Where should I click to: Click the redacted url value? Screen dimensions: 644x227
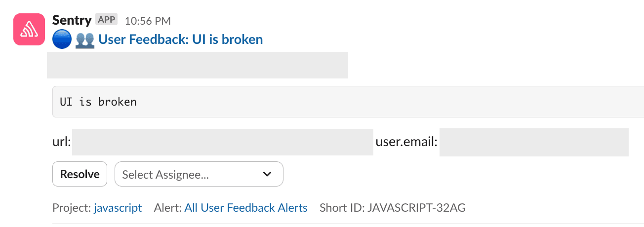[x=223, y=142]
